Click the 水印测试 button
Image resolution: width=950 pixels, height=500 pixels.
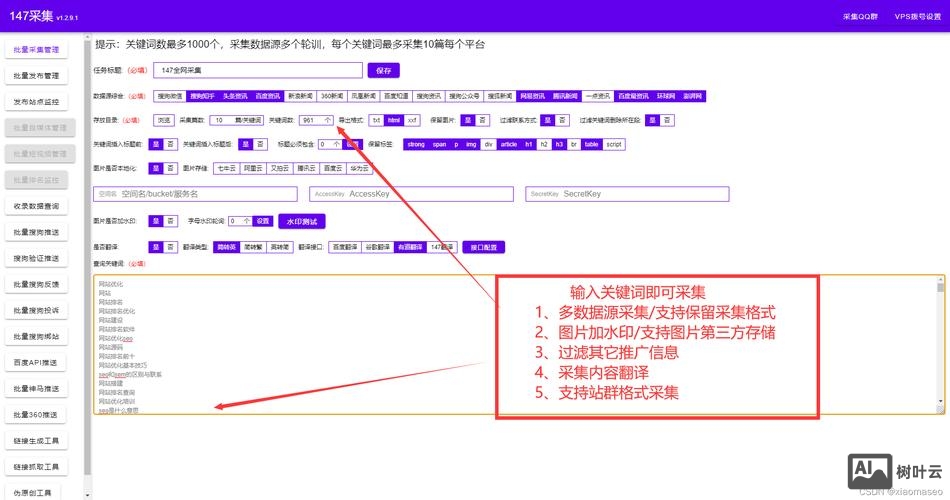pyautogui.click(x=302, y=221)
